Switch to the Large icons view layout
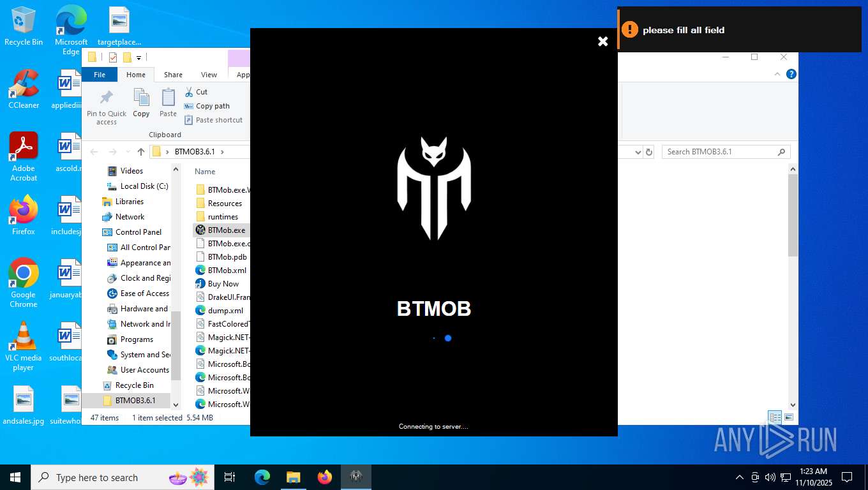This screenshot has height=490, width=868. pos(789,418)
